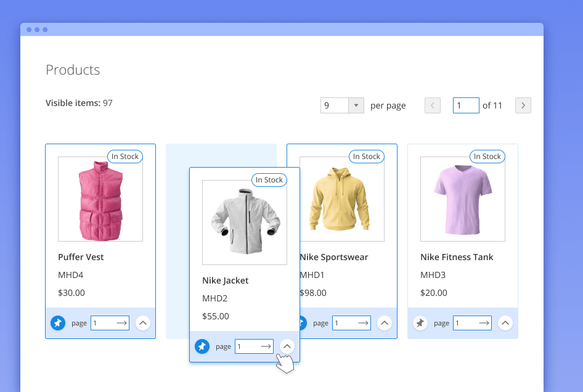Collapse the Nike Jacket card with chevron
The height and width of the screenshot is (392, 583).
pos(287,346)
